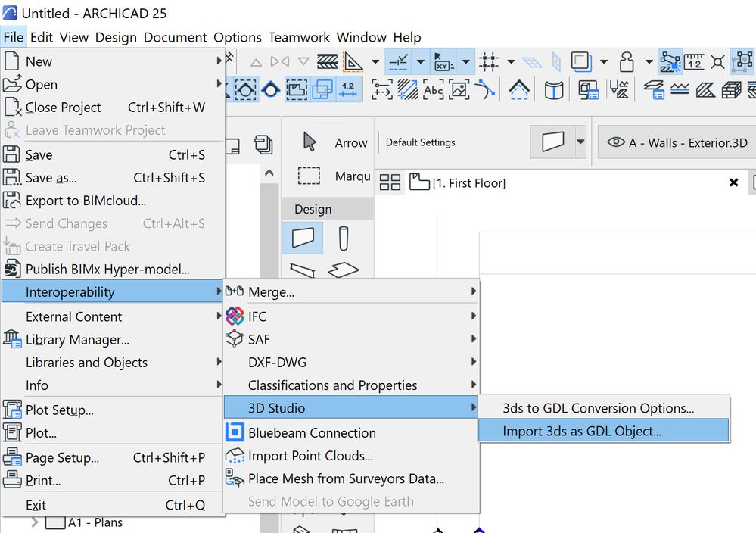This screenshot has width=756, height=533.
Task: Click the Gravity weight toolbar icon
Action: (627, 62)
